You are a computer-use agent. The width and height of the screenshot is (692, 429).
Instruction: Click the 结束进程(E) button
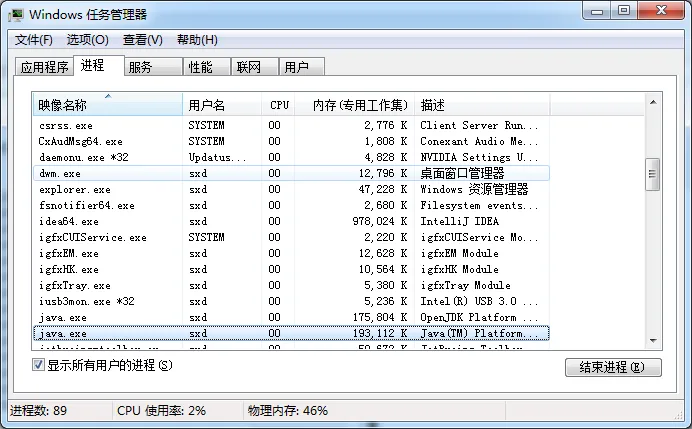click(613, 367)
